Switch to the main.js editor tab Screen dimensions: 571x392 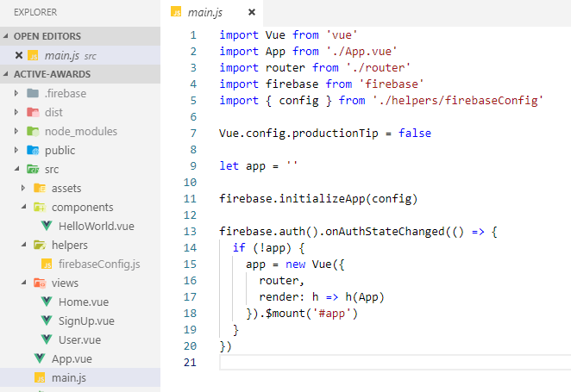(x=205, y=13)
